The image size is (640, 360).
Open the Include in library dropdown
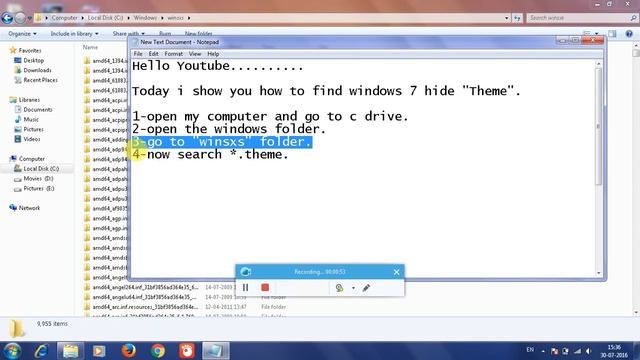74,34
